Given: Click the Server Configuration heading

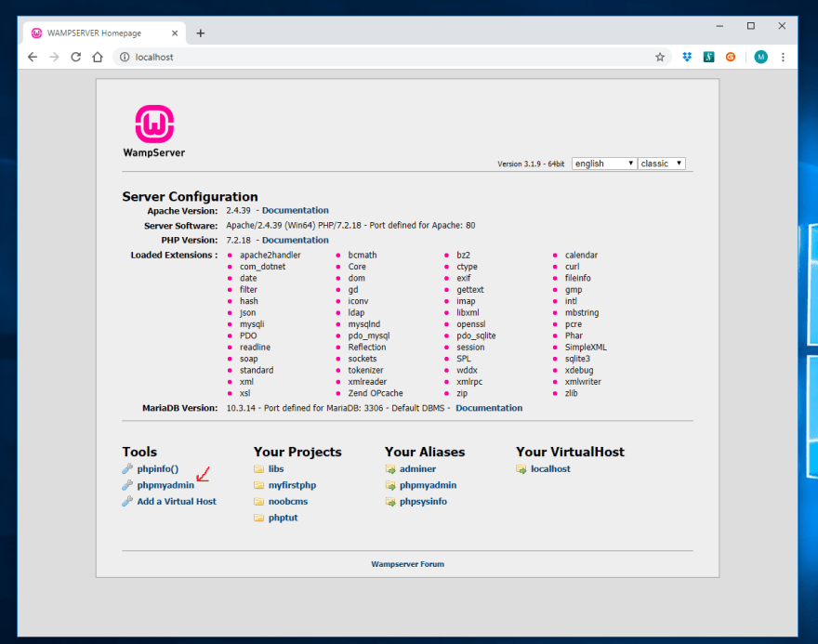Looking at the screenshot, I should [x=190, y=196].
